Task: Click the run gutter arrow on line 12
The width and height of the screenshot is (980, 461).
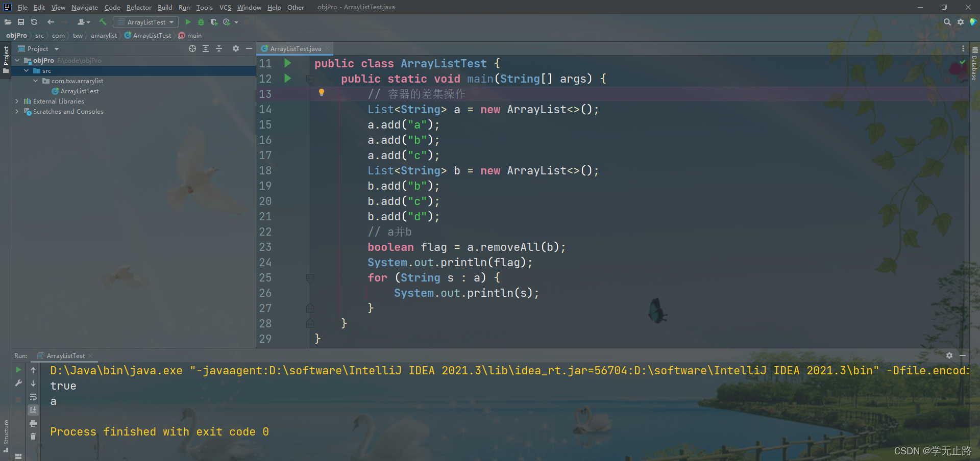Action: pyautogui.click(x=287, y=79)
